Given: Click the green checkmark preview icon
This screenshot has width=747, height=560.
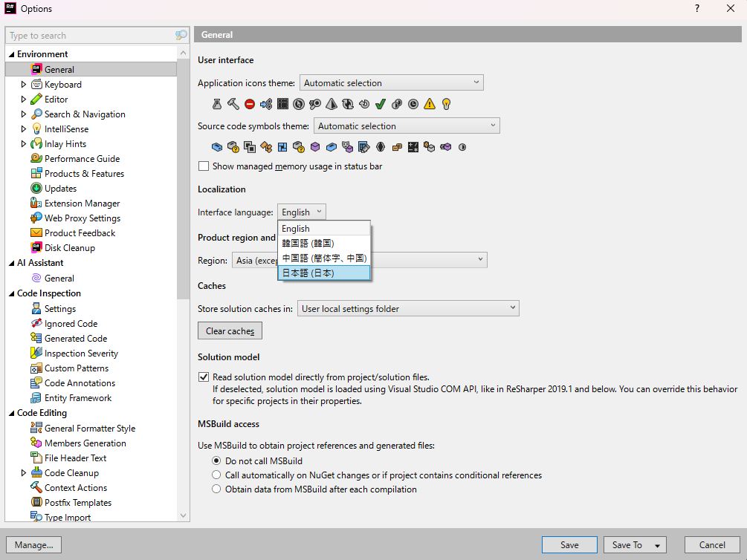Looking at the screenshot, I should tap(380, 104).
